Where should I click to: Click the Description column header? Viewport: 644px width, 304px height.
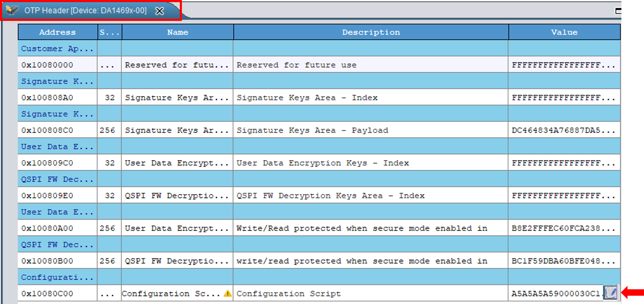click(371, 32)
